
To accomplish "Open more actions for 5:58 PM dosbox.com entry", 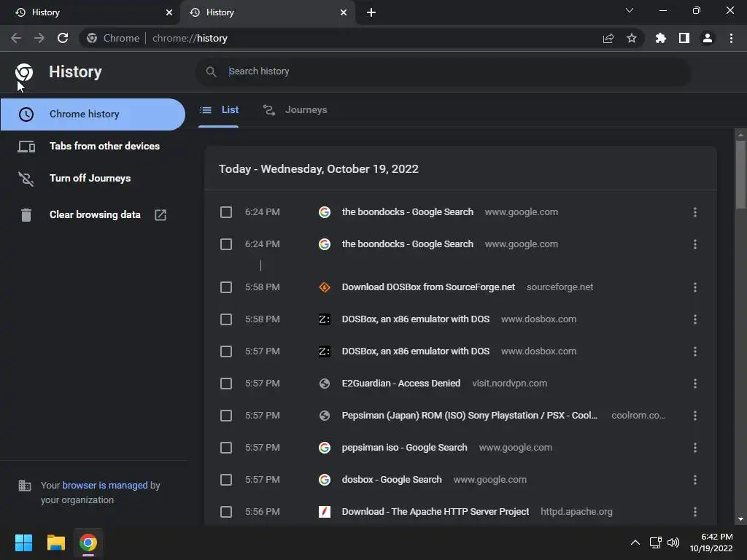I will 695,319.
